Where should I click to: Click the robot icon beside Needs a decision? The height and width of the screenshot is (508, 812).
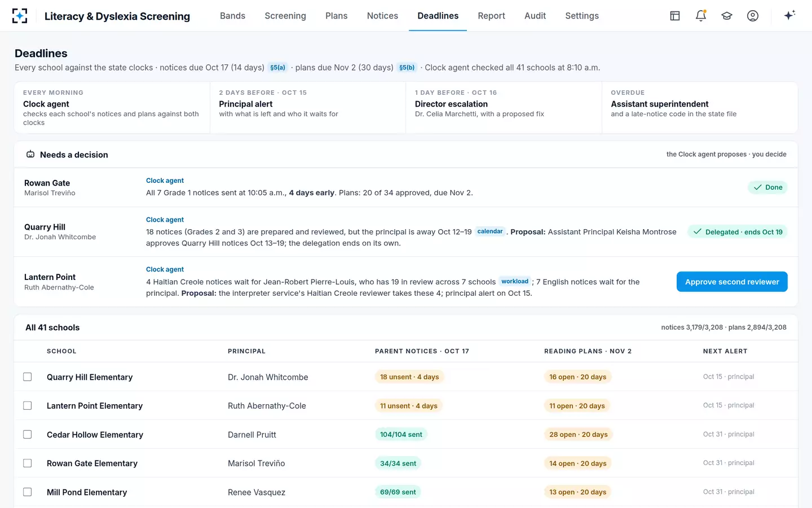[30, 154]
